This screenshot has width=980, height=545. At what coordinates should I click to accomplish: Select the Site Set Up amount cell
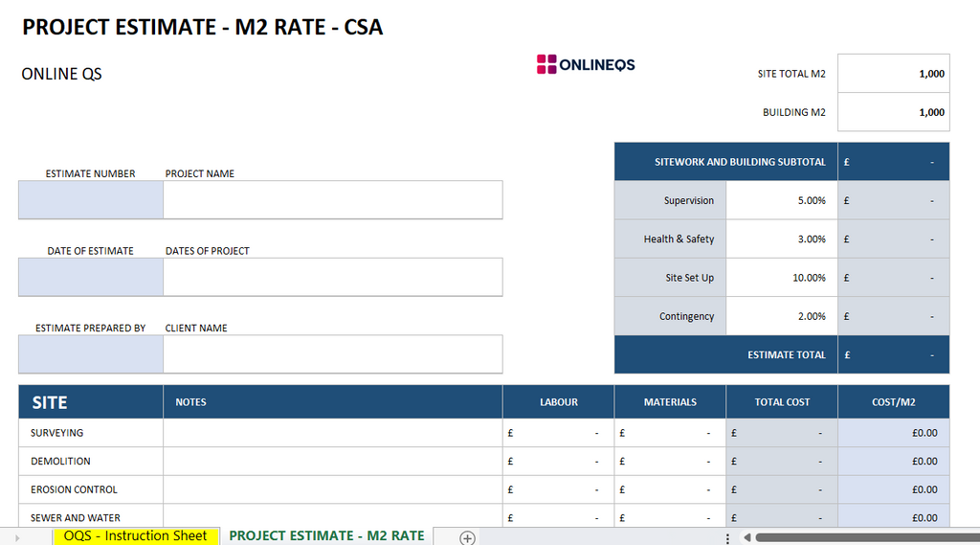coord(894,278)
